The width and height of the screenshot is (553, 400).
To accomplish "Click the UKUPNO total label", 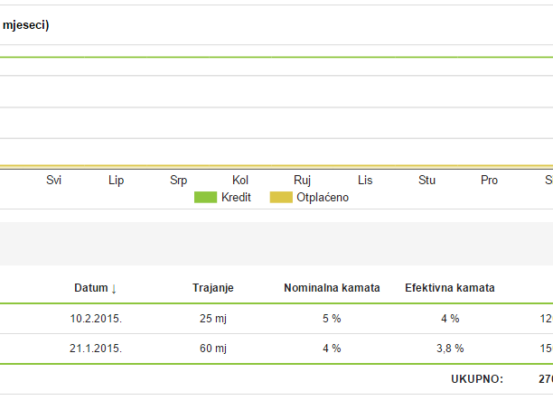I will pos(477,379).
